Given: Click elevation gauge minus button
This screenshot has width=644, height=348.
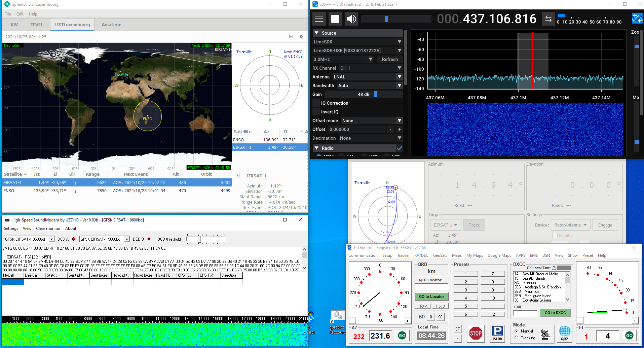Looking at the screenshot, I should (579, 321).
